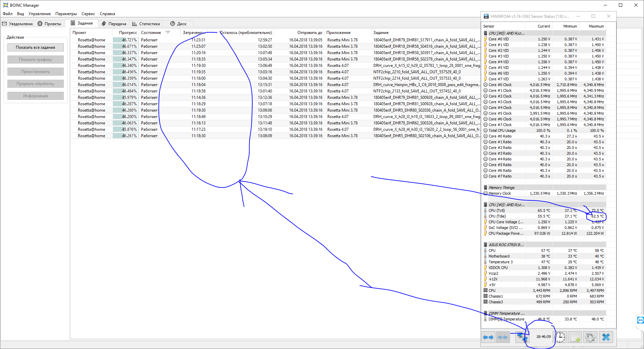Select the Core #5 Clock sensor row
This screenshot has height=349, width=644.
click(544, 113)
